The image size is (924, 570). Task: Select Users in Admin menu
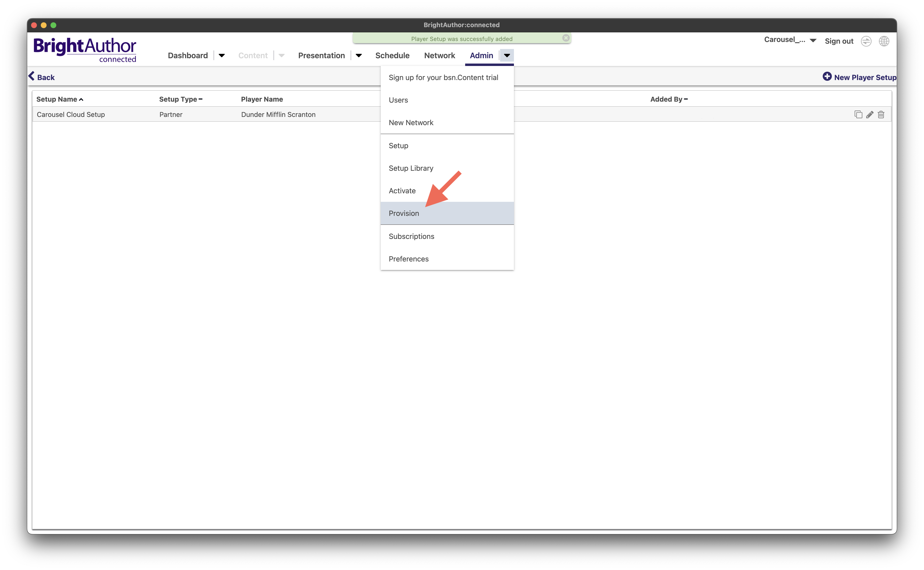point(447,100)
